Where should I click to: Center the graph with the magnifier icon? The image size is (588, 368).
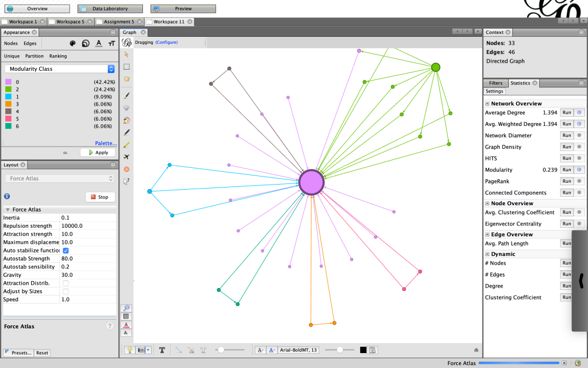(x=126, y=308)
